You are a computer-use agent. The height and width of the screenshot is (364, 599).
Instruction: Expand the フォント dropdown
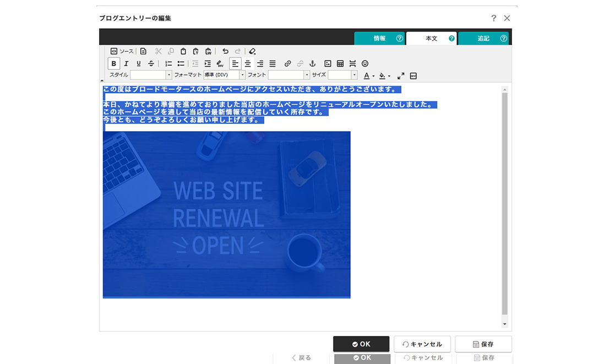[289, 75]
